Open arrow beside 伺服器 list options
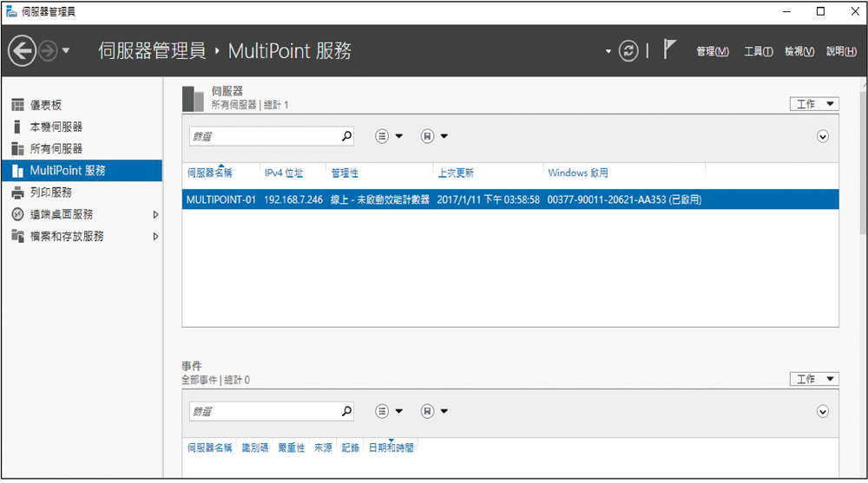868x483 pixels. (x=399, y=136)
